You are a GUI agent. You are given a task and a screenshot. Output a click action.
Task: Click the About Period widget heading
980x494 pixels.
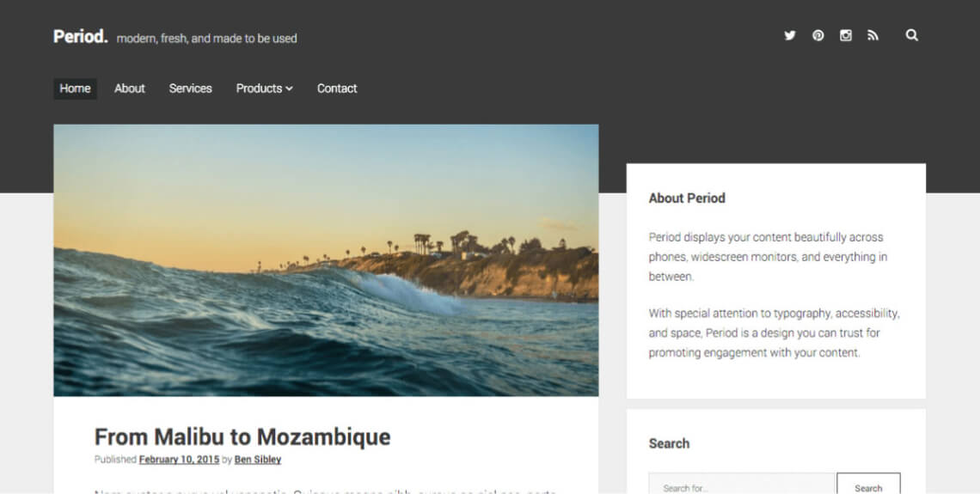[687, 198]
